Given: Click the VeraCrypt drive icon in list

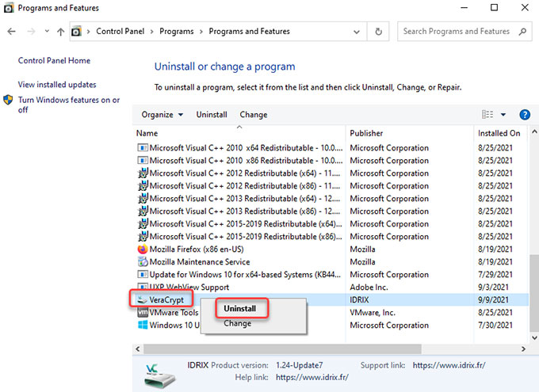Looking at the screenshot, I should 142,300.
